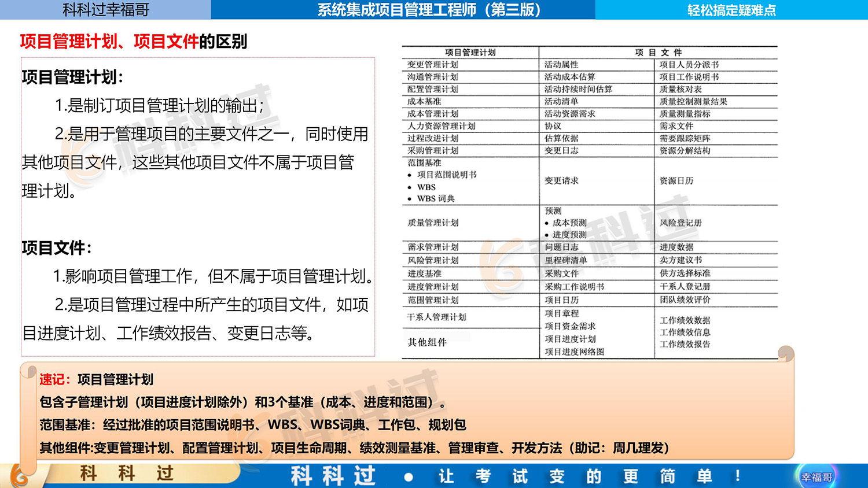
Task: Click the red 速记 label in the note box
Action: pyautogui.click(x=54, y=379)
